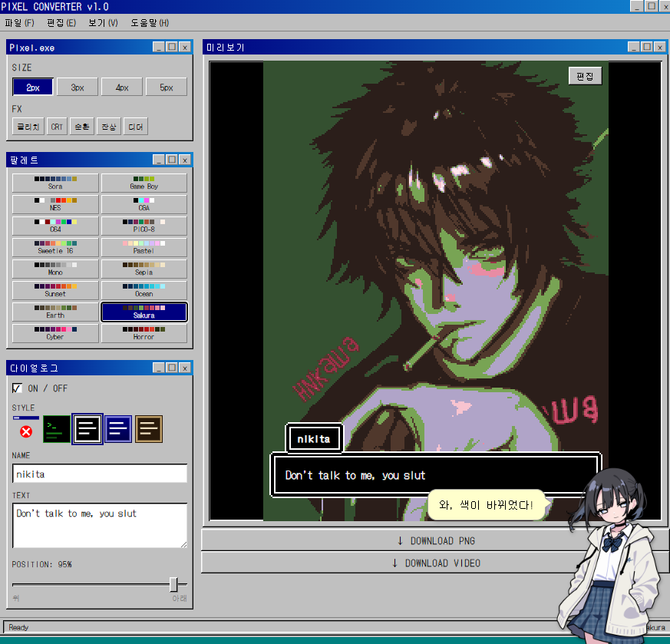670x644 pixels.
Task: Close the 미리보기 window
Action: (660, 47)
